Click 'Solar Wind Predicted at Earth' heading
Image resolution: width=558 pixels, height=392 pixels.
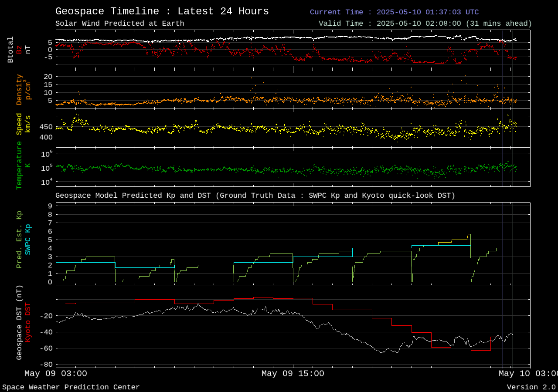click(x=120, y=24)
